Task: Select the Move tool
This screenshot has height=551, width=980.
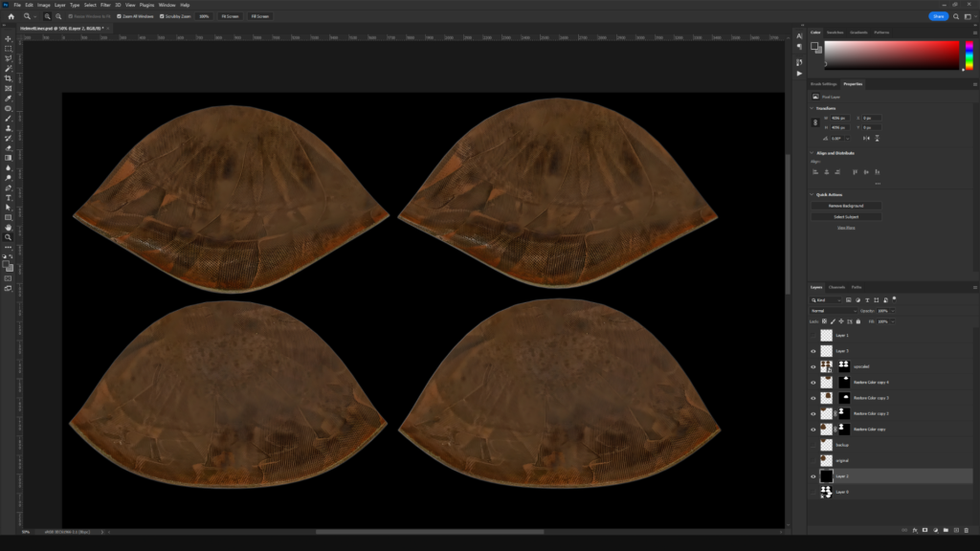Action: click(x=9, y=39)
